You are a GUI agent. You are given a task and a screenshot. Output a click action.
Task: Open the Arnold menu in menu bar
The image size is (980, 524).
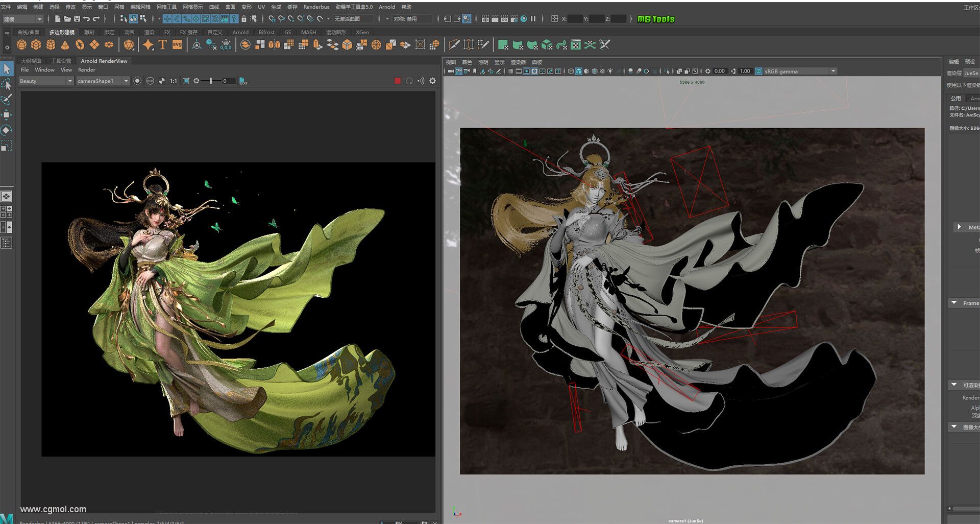point(386,7)
